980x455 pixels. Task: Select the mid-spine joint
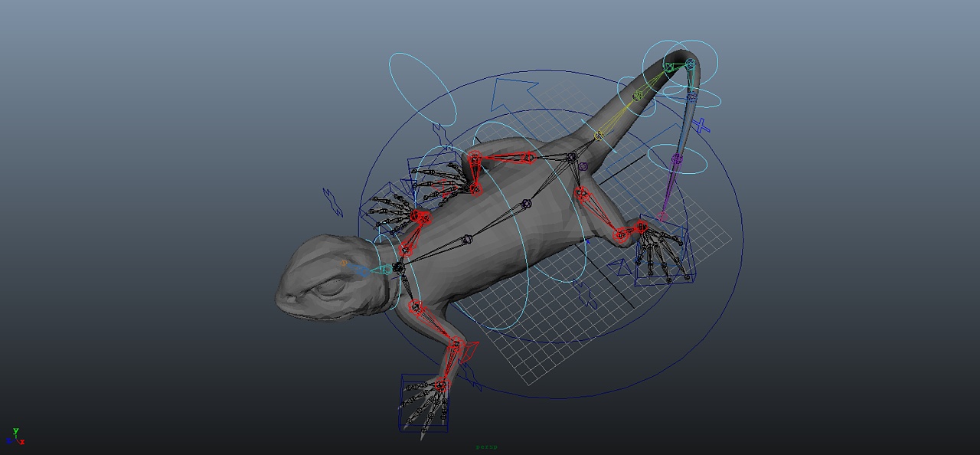tap(526, 204)
